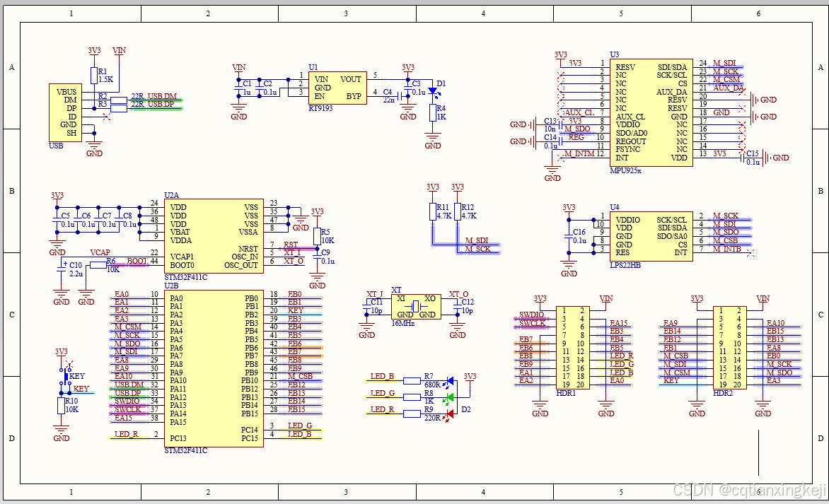Click the LPS22HB part name label

[x=625, y=265]
